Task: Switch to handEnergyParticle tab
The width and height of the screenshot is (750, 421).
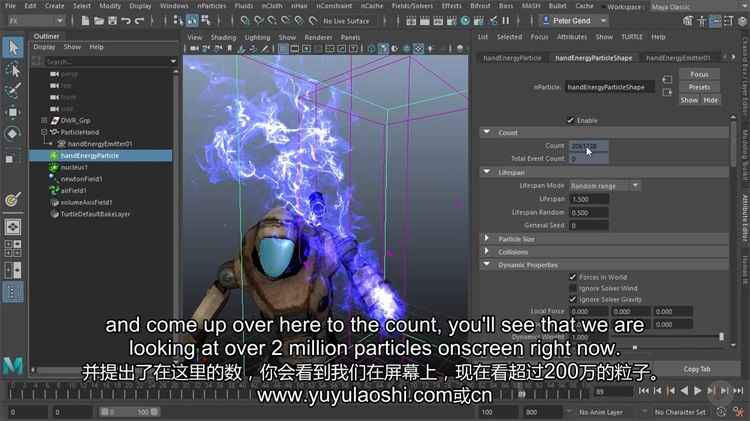Action: coord(512,57)
